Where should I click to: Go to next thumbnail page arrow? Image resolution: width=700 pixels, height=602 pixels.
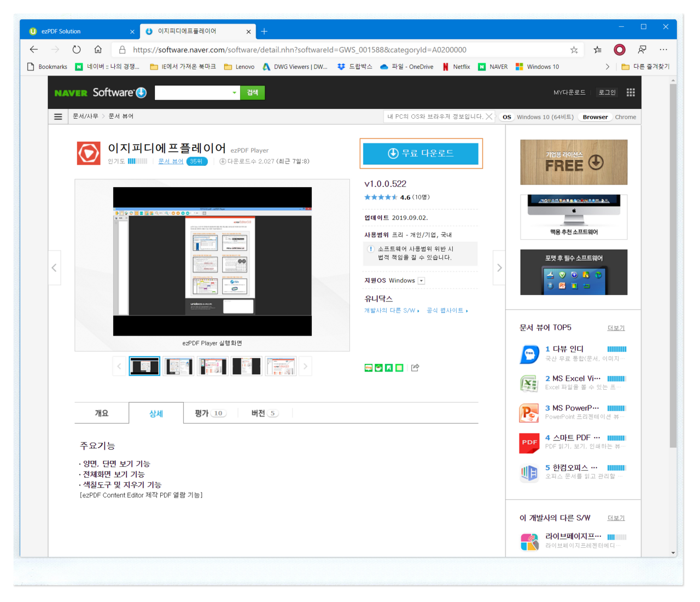tap(305, 366)
